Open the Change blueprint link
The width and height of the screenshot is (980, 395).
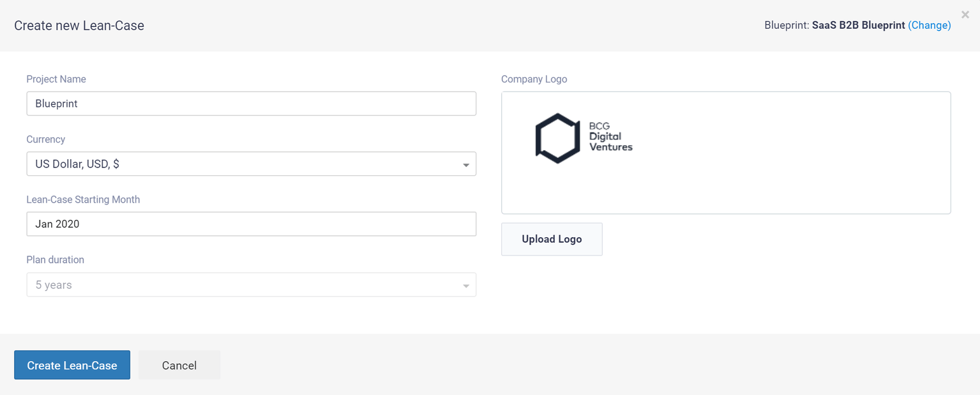click(930, 25)
